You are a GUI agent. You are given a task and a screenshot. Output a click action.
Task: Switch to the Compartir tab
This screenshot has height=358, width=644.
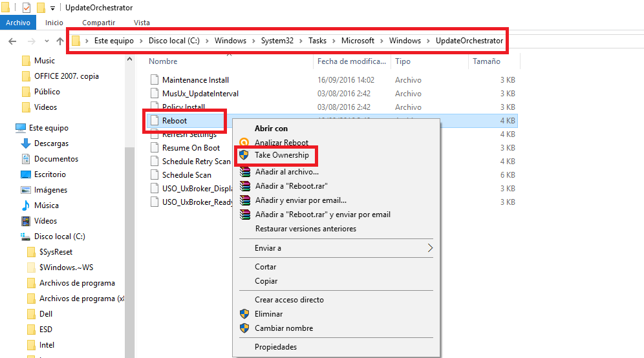[98, 23]
